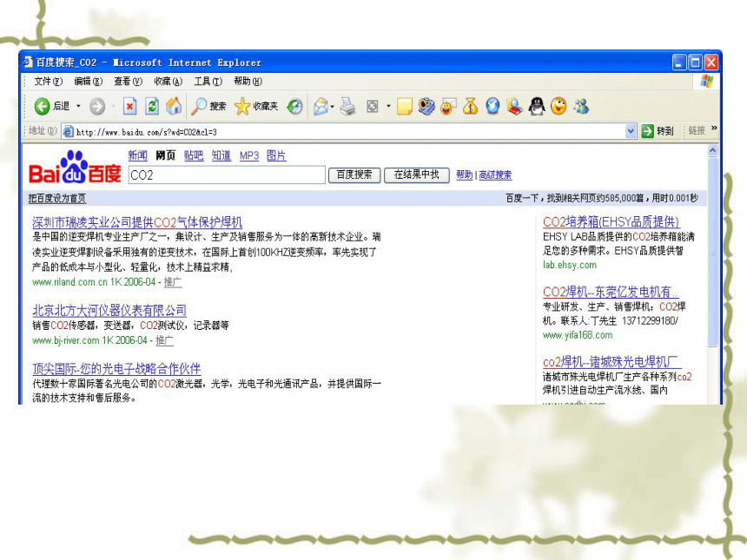Click the 推广 link after www.bj-river.com
Screen dimensions: 747x560
tap(164, 340)
